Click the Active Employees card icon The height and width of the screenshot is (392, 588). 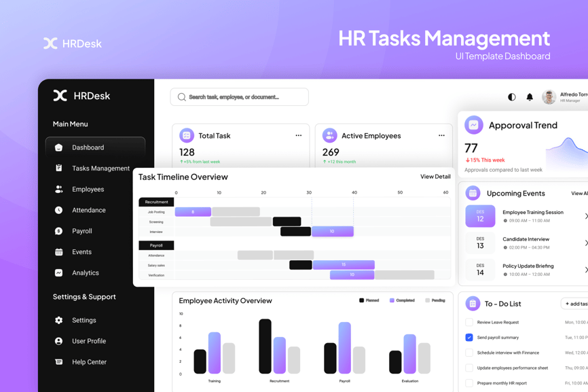click(329, 136)
